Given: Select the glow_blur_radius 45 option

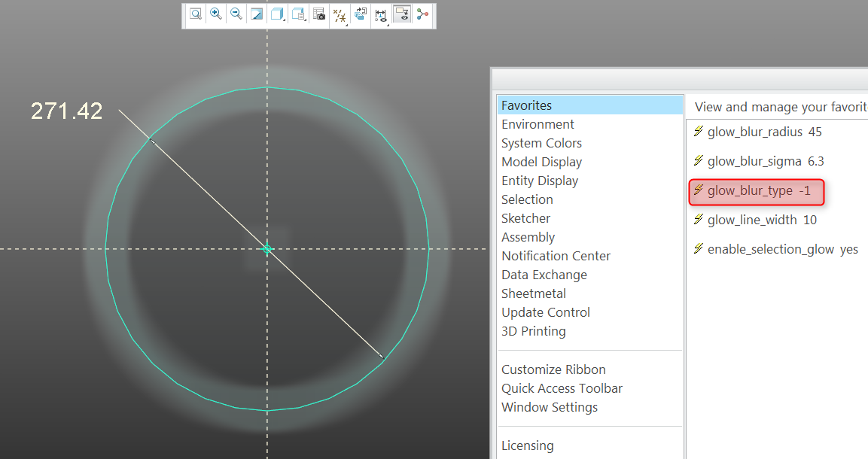Looking at the screenshot, I should click(757, 132).
